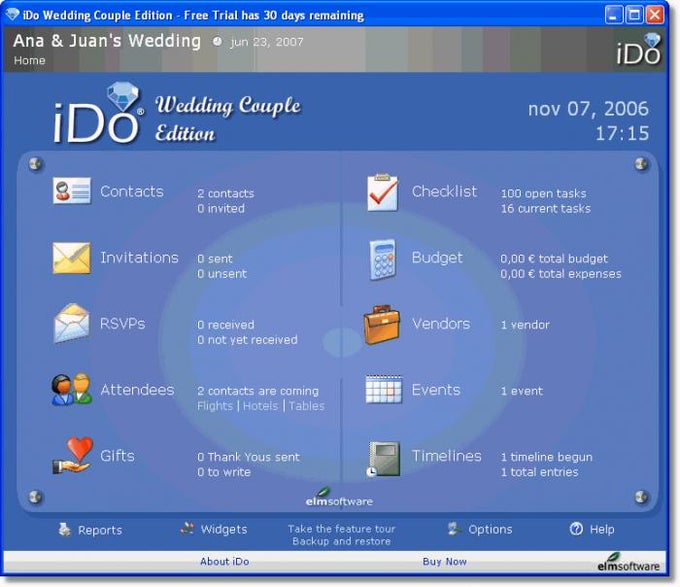Open the Hotels link under Attendees

click(x=261, y=406)
